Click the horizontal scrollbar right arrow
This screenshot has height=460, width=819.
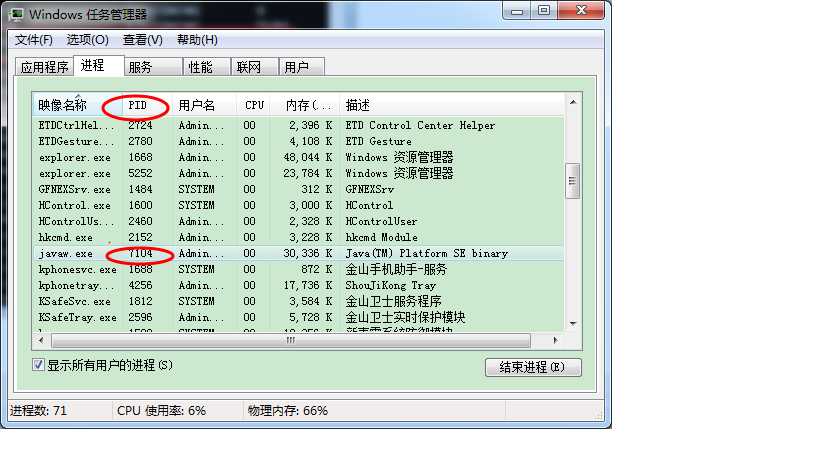(555, 340)
